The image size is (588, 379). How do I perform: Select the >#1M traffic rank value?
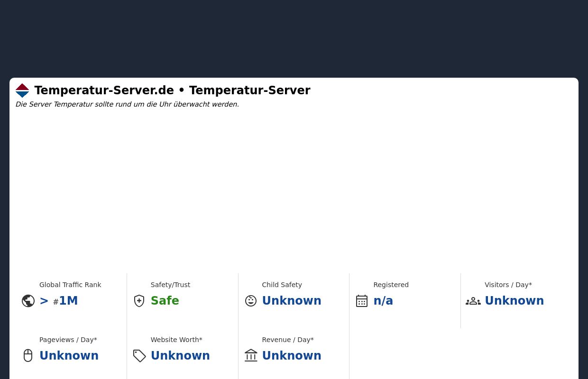(x=58, y=301)
